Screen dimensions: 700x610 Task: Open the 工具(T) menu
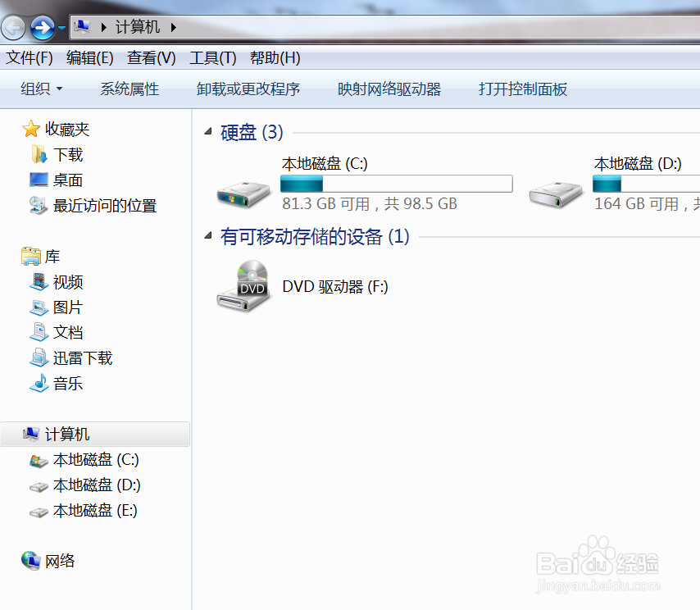click(x=213, y=57)
